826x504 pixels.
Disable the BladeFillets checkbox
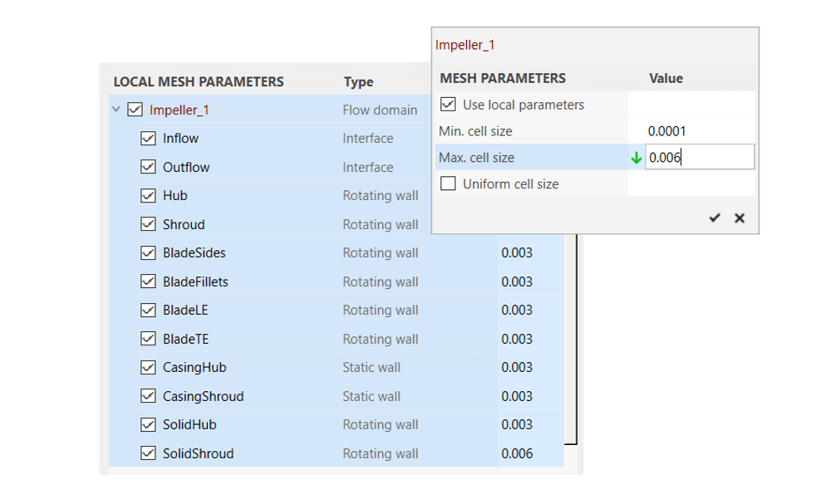pyautogui.click(x=148, y=281)
